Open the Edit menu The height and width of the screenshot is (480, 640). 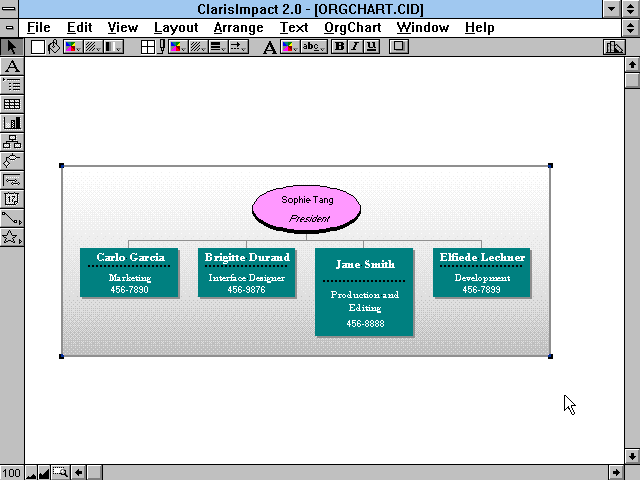point(79,28)
